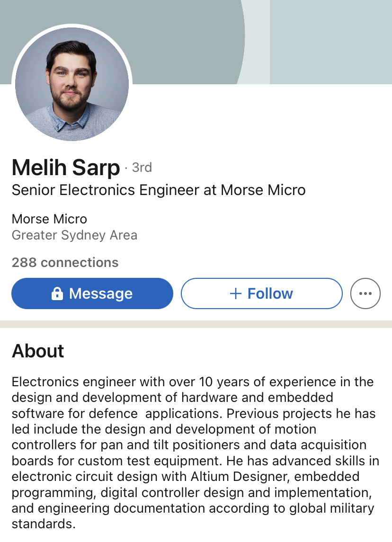
Task: Open the three-dot more options menu
Action: (x=365, y=293)
